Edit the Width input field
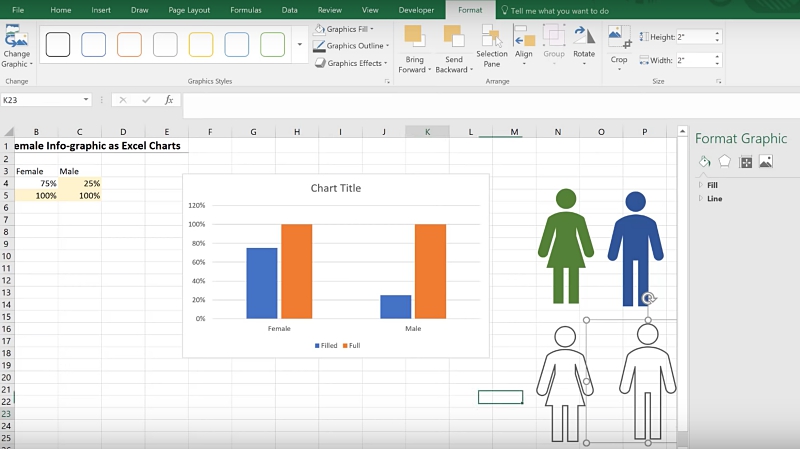The height and width of the screenshot is (449, 800). click(x=694, y=60)
